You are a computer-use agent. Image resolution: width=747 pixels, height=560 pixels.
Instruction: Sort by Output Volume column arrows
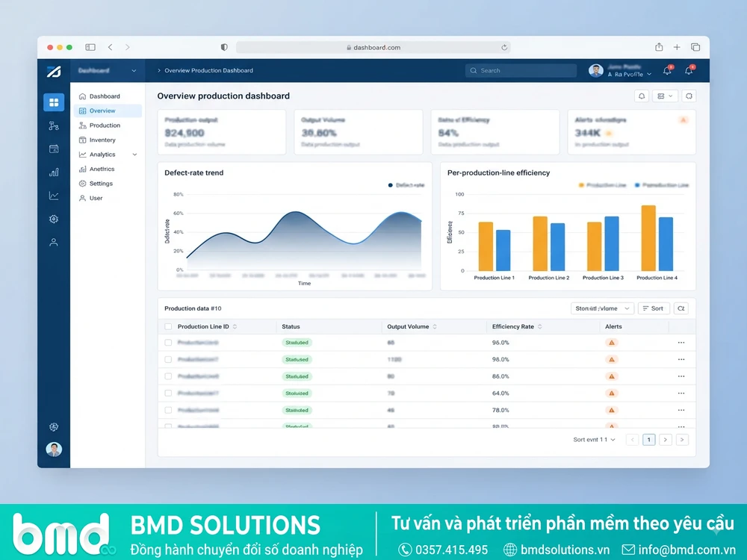click(x=435, y=327)
